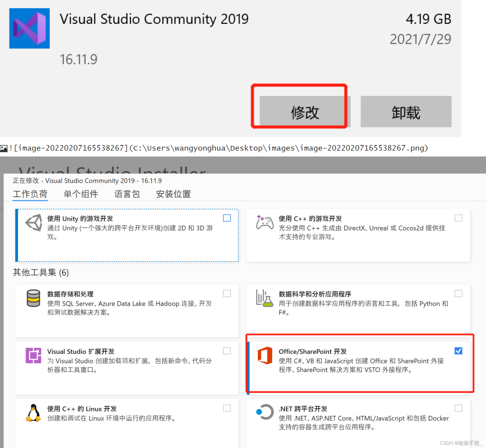Image resolution: width=486 pixels, height=448 pixels.
Task: Click the Linux penguin icon
Action: pos(33,413)
